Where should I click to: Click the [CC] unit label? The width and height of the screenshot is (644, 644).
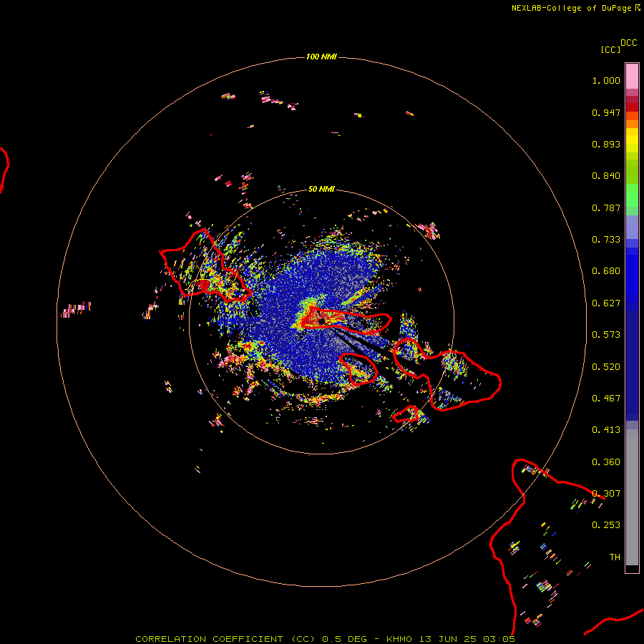click(610, 49)
